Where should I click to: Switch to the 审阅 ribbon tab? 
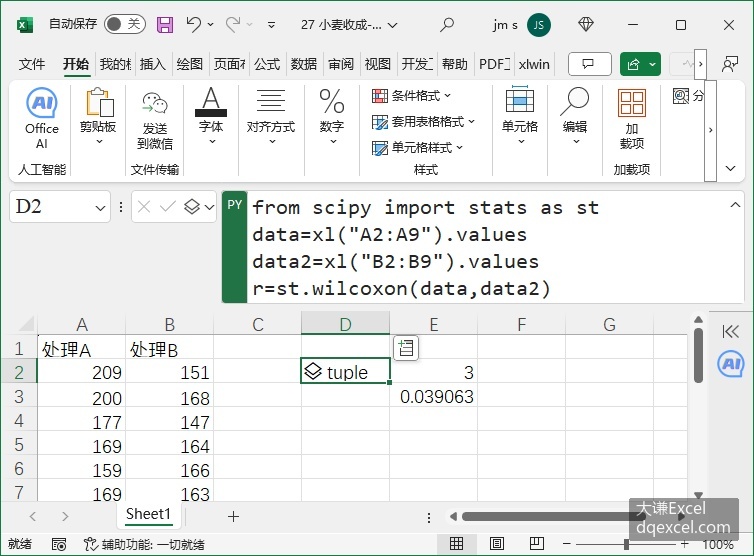pyautogui.click(x=341, y=64)
